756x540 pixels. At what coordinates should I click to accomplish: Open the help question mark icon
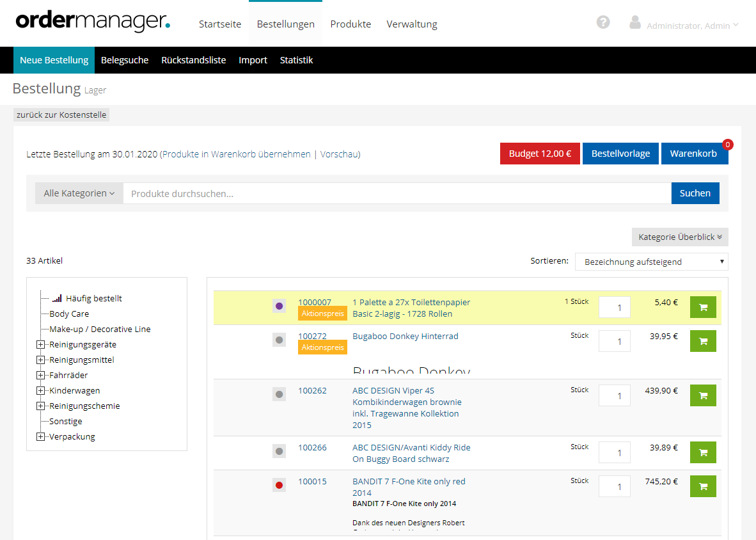(602, 22)
